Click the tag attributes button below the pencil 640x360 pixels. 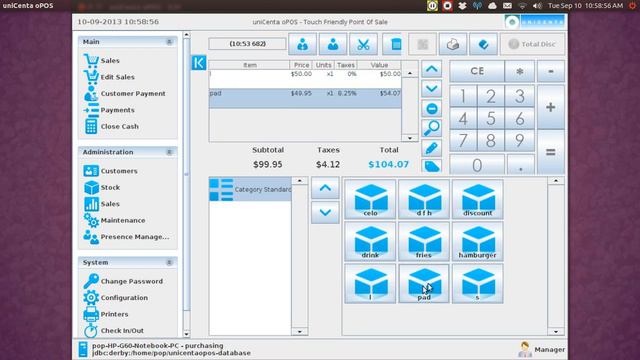431,166
